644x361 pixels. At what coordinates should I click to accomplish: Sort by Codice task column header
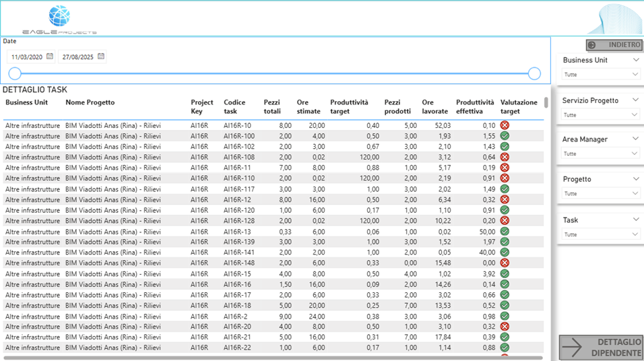coord(234,106)
